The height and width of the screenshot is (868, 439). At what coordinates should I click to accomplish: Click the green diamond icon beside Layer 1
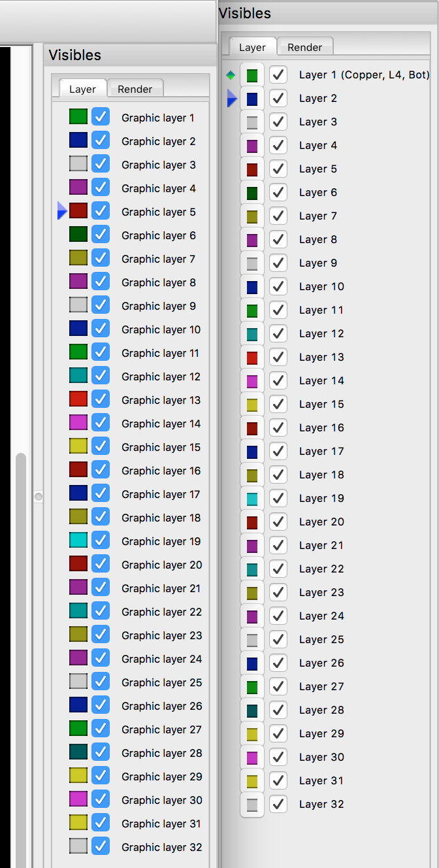230,75
